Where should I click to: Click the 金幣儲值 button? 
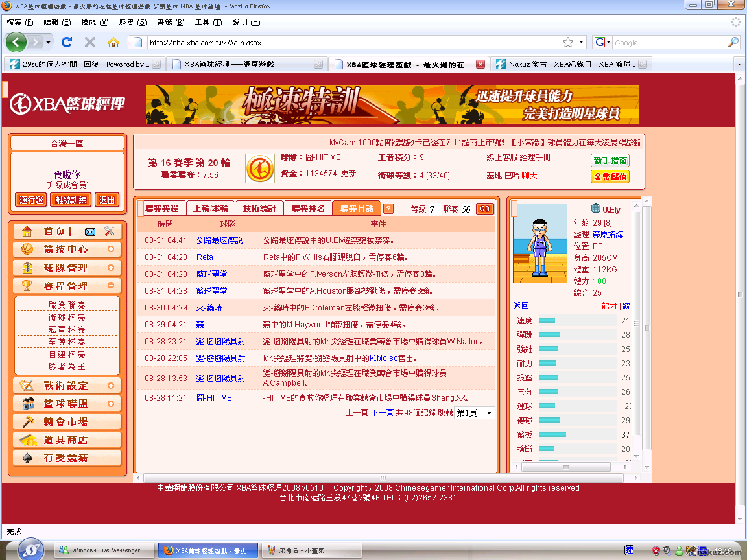tap(610, 177)
